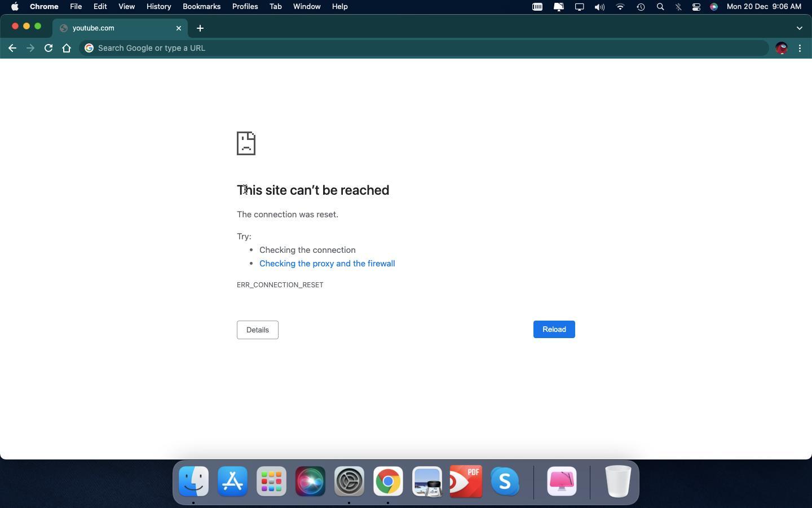
Task: Click the Details button
Action: pos(258,330)
